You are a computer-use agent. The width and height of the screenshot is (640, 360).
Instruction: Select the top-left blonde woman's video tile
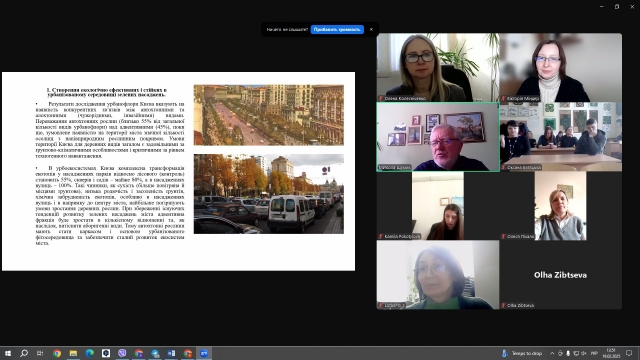[x=438, y=67]
